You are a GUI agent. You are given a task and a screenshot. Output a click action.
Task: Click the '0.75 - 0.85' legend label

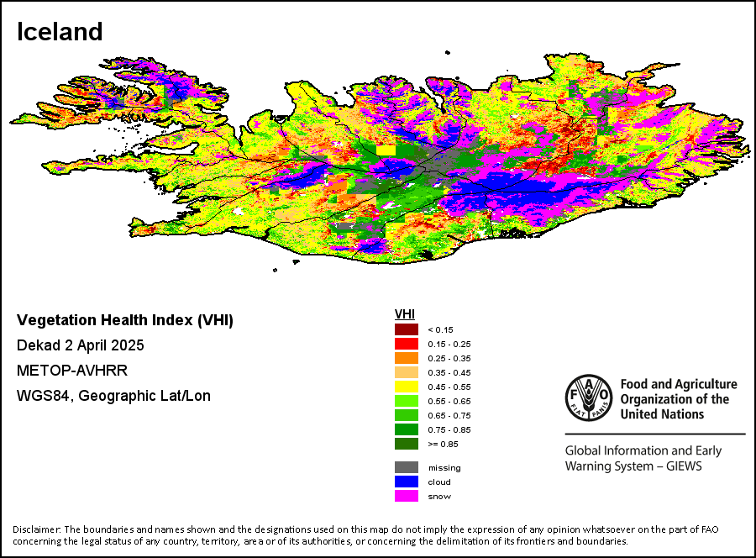click(449, 429)
